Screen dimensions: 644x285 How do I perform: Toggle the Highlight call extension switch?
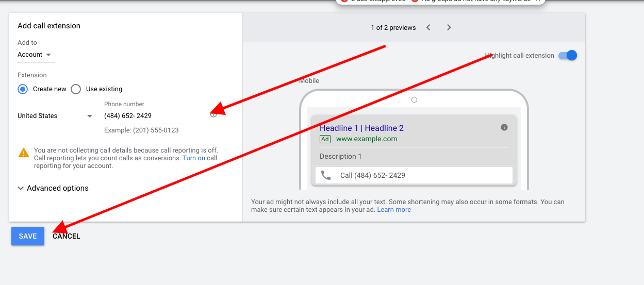(568, 56)
